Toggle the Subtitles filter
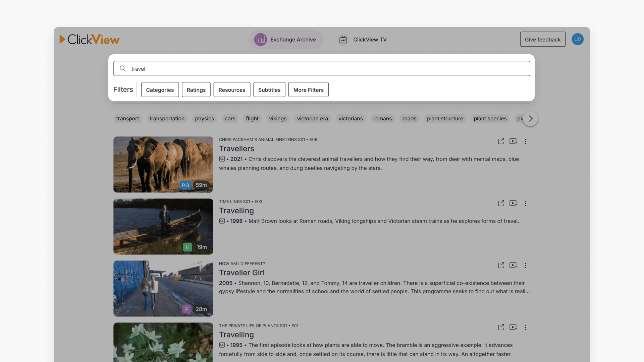Image resolution: width=644 pixels, height=362 pixels. click(x=269, y=89)
